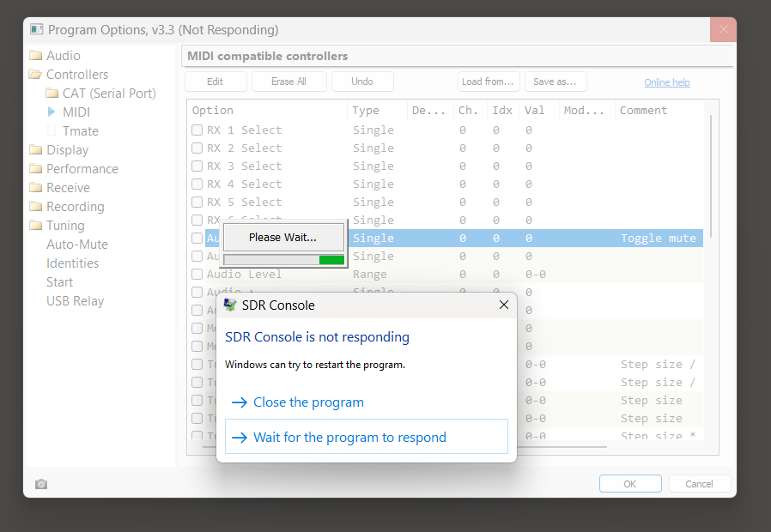
Task: Click the SDR Console dialog title icon
Action: (230, 305)
